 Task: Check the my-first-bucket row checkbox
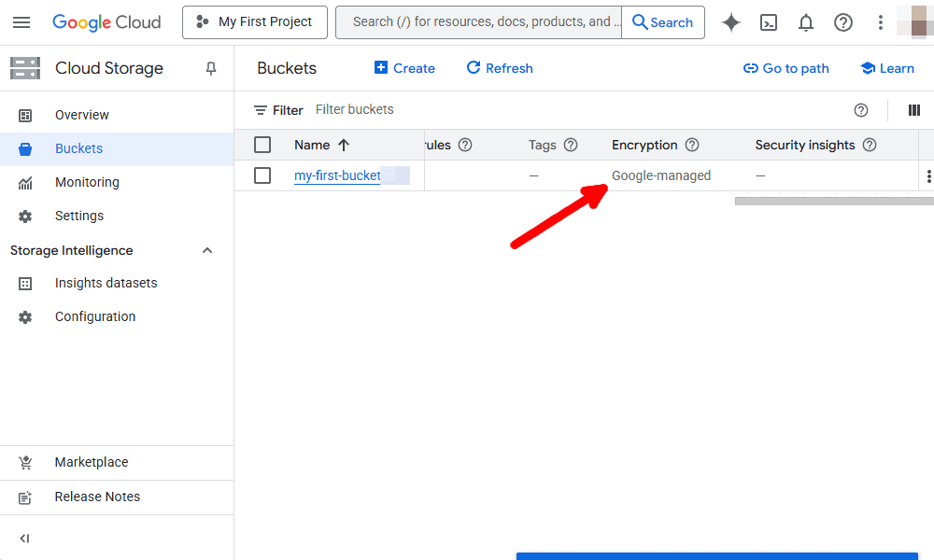click(x=262, y=175)
